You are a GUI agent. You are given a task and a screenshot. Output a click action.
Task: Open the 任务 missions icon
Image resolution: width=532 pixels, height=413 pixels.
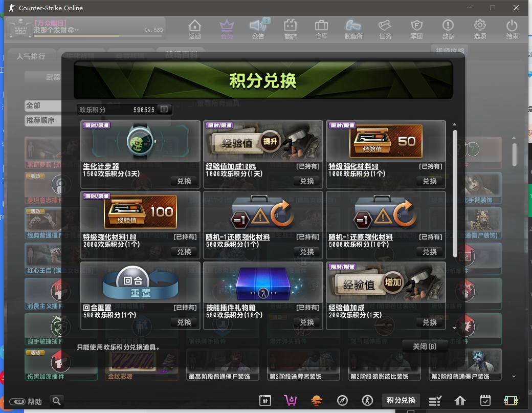coord(385,29)
